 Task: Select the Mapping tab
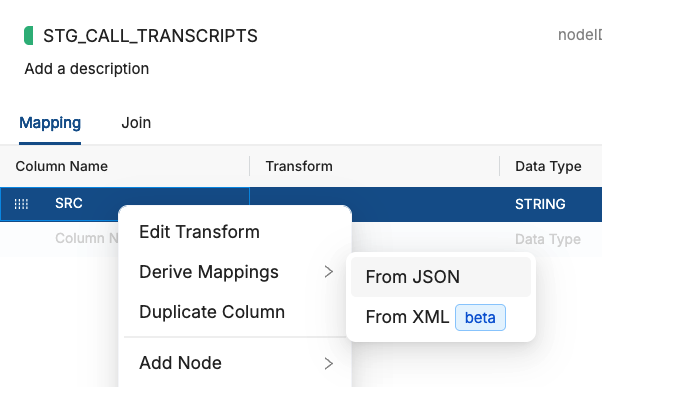pyautogui.click(x=50, y=123)
